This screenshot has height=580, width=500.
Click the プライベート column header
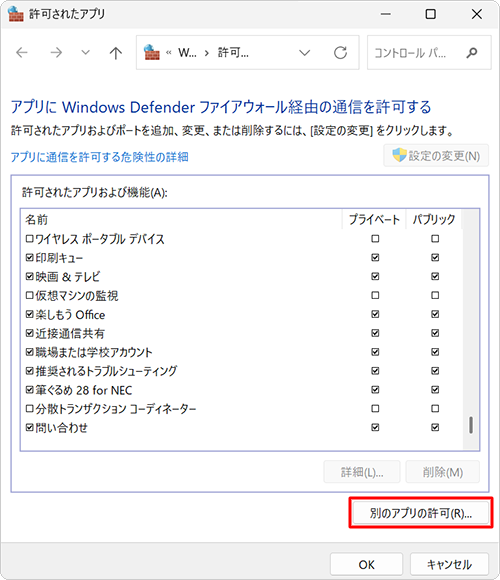pos(374,219)
